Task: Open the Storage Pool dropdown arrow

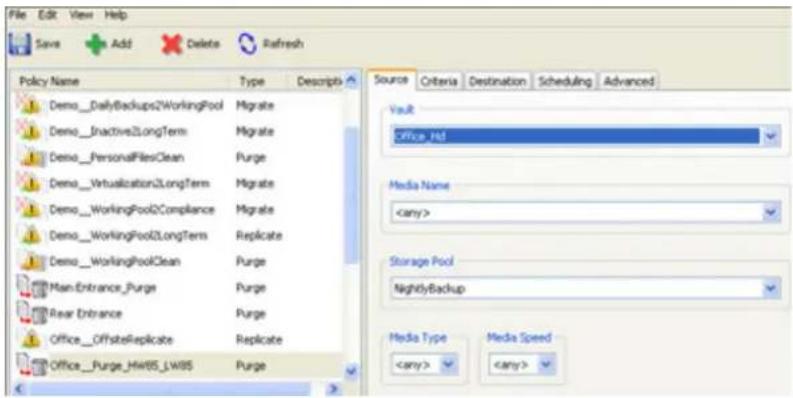Action: 771,289
